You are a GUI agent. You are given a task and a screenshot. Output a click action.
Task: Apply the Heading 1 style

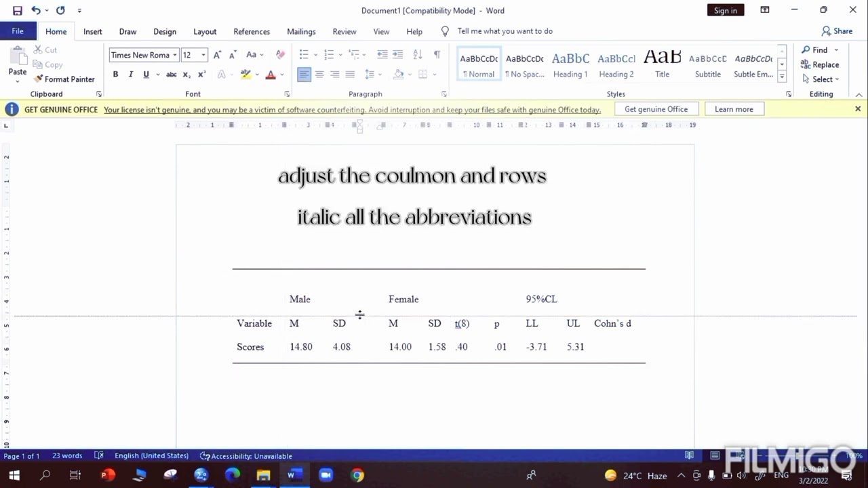point(570,64)
